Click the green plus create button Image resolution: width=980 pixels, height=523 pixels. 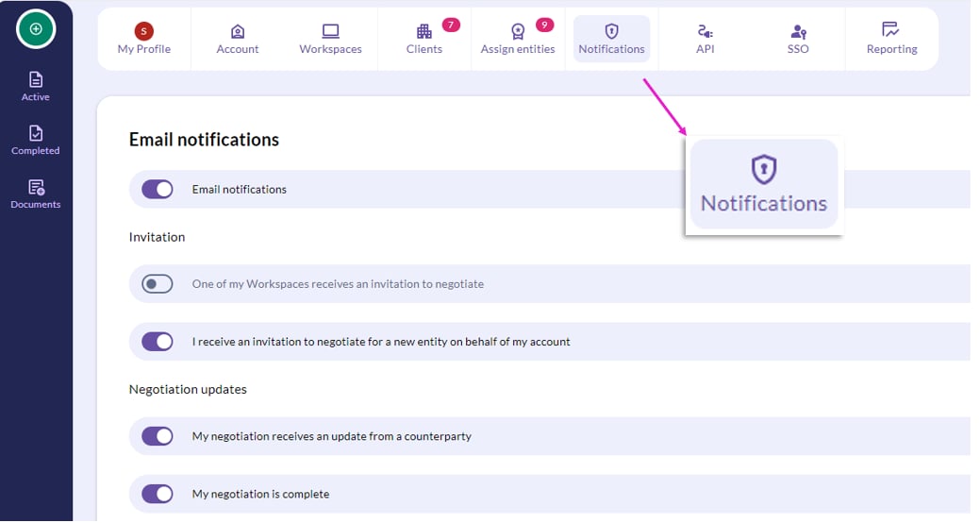(36, 28)
